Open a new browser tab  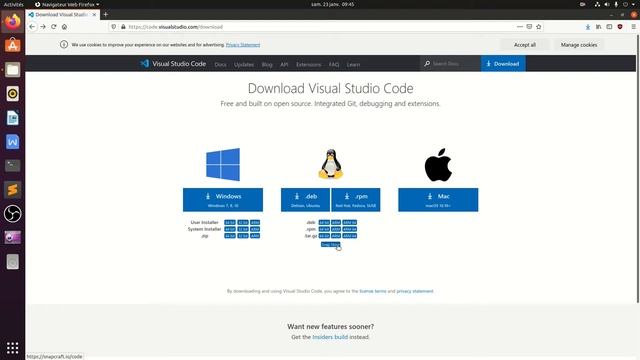pos(105,14)
